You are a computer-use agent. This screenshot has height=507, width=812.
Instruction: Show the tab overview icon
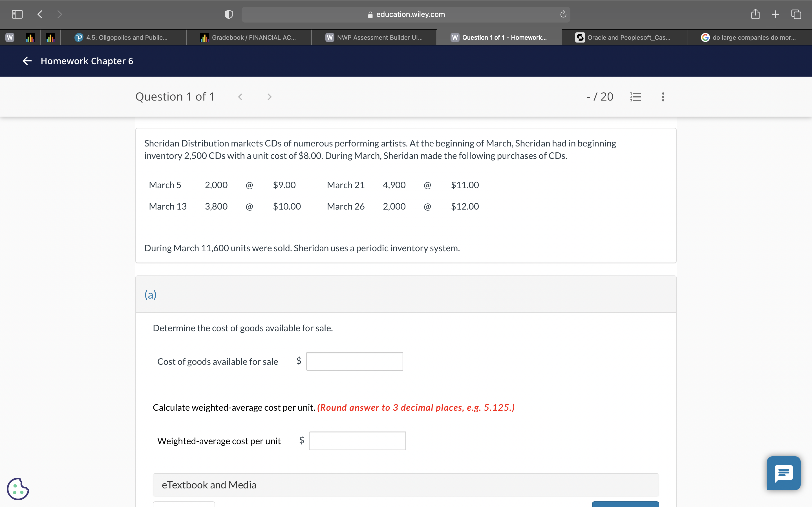coord(796,14)
